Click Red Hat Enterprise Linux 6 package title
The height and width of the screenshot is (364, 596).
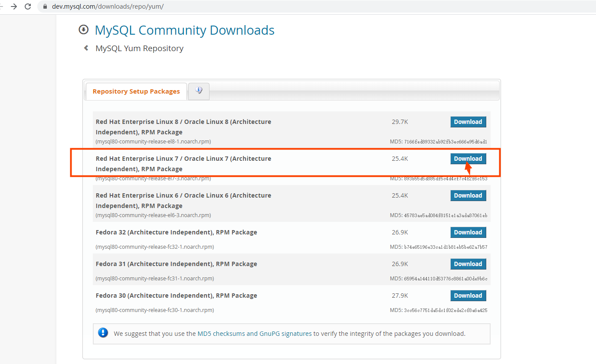point(183,201)
